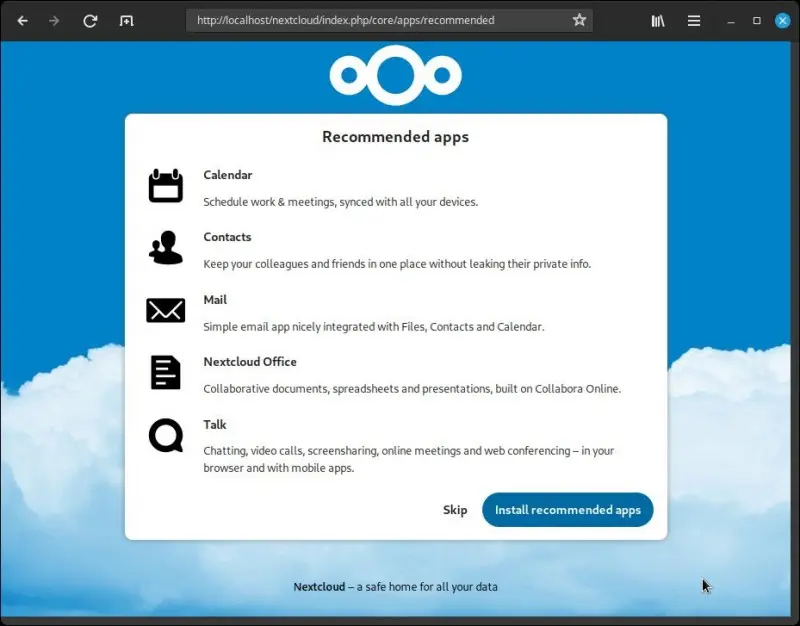Click the Calendar app icon

coord(165,186)
